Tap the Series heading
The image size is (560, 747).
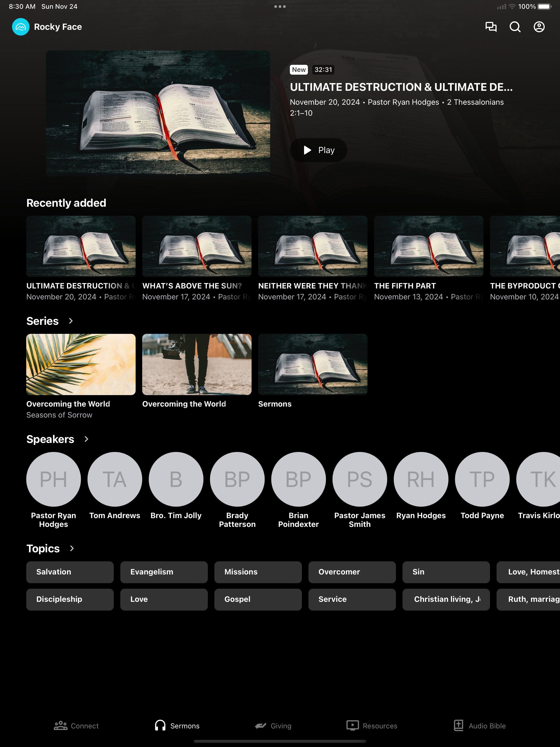43,321
